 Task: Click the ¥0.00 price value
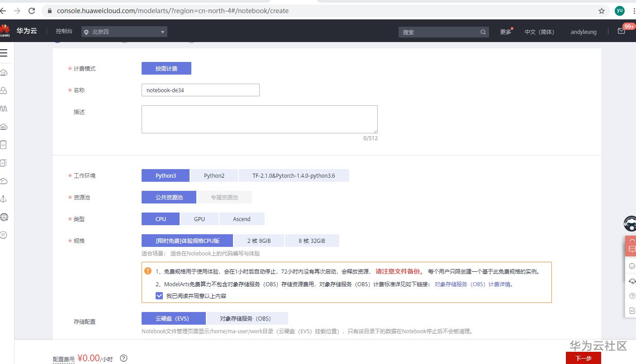tap(89, 358)
